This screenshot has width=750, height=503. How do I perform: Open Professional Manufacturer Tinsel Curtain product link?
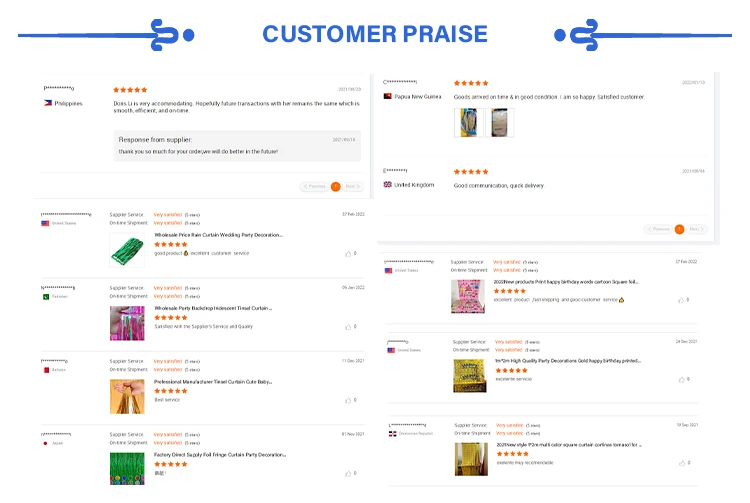tap(213, 381)
